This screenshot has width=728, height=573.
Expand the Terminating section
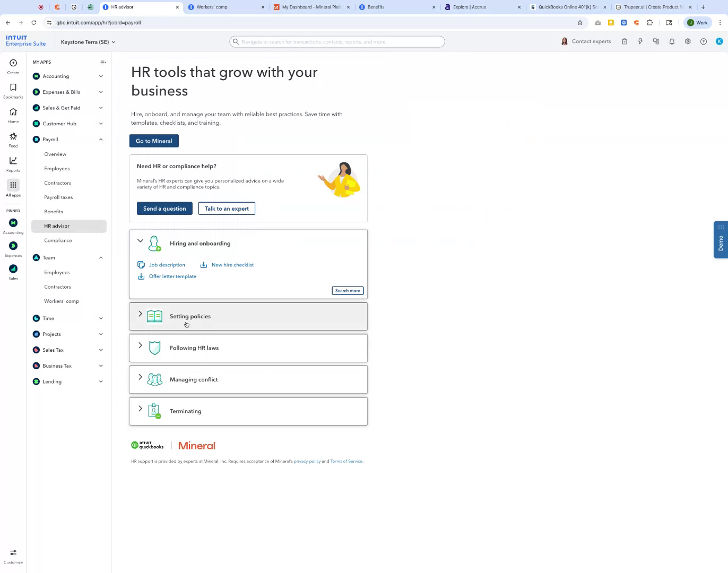tap(248, 411)
